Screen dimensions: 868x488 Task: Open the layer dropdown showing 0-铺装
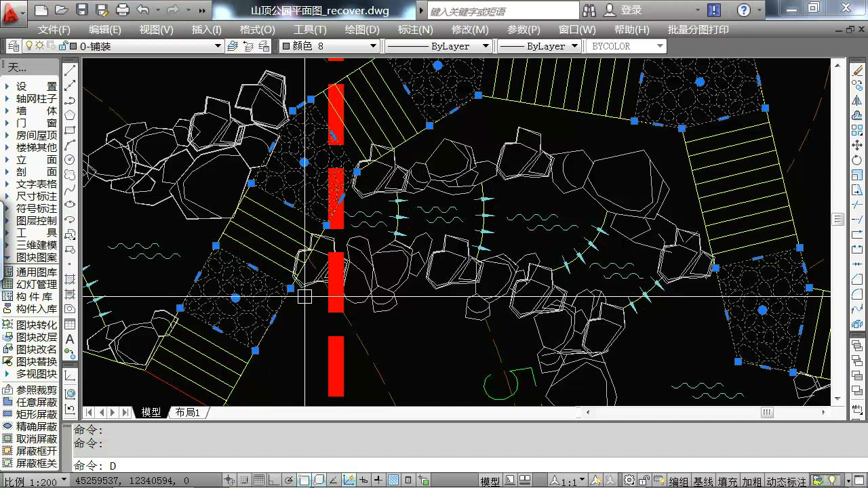pyautogui.click(x=123, y=46)
